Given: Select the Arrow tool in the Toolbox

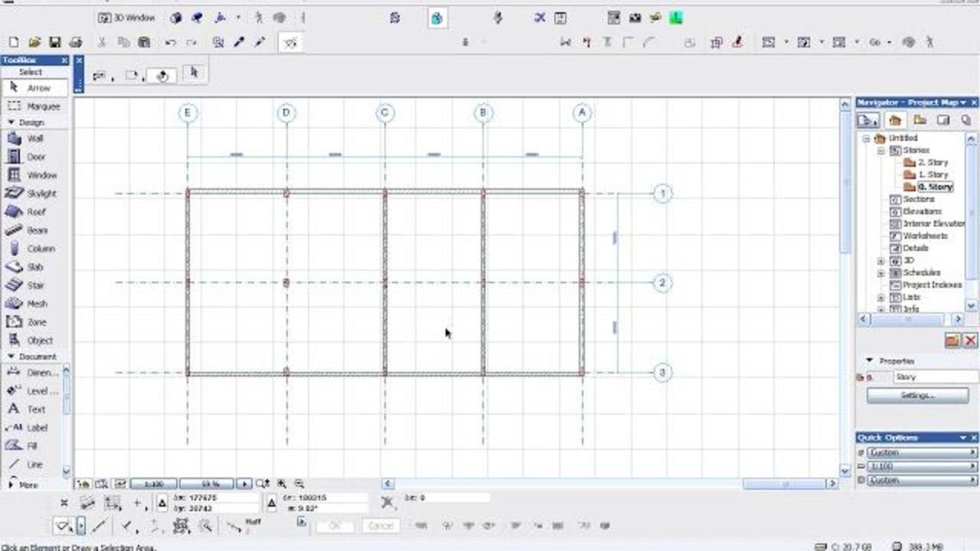Looking at the screenshot, I should [x=36, y=87].
